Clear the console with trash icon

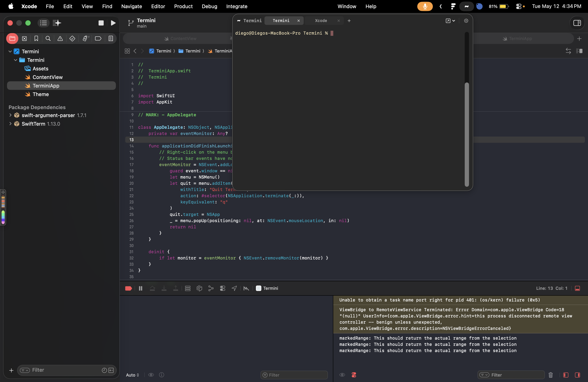click(x=551, y=375)
